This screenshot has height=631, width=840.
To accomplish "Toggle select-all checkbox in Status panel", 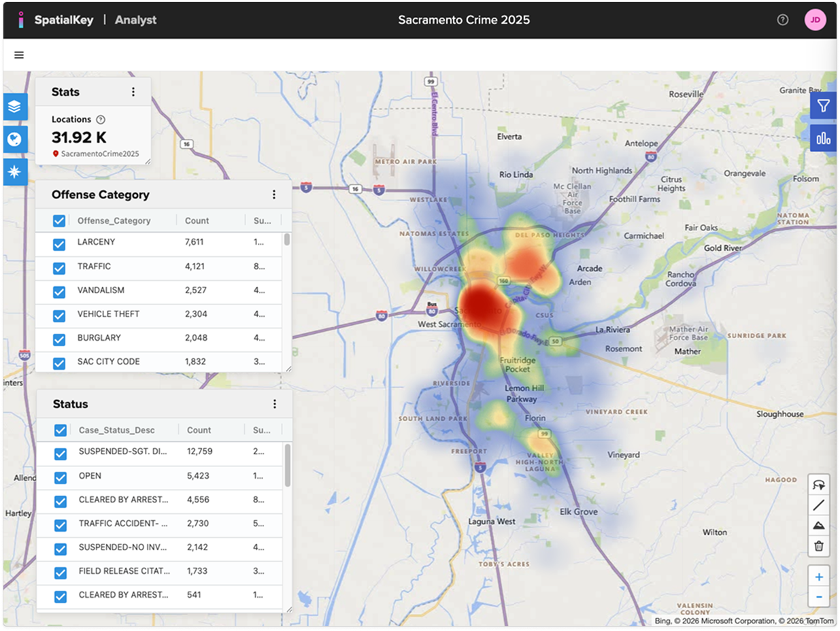I will click(61, 430).
